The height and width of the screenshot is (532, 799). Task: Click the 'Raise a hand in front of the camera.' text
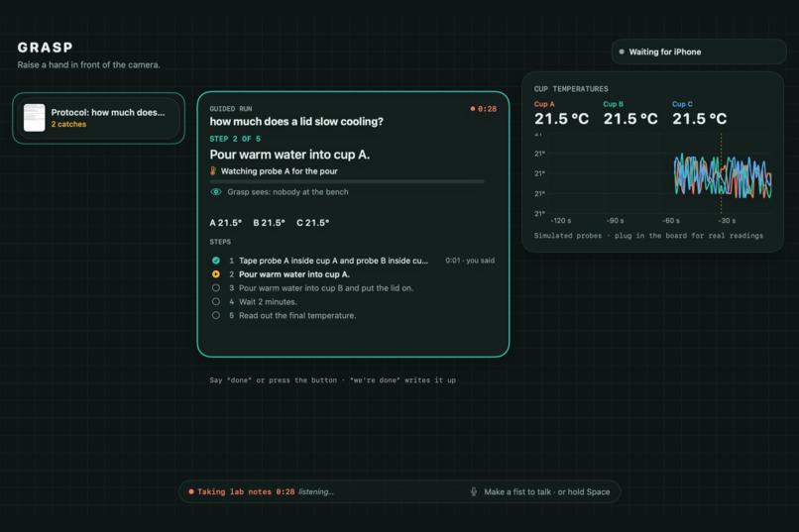tap(88, 65)
